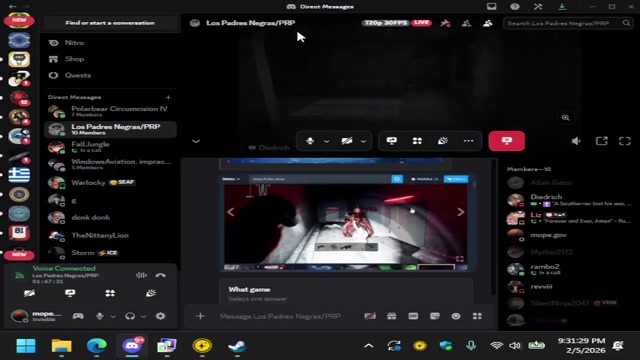Click the red stop watching stream button
This screenshot has width=640, height=360.
507,141
